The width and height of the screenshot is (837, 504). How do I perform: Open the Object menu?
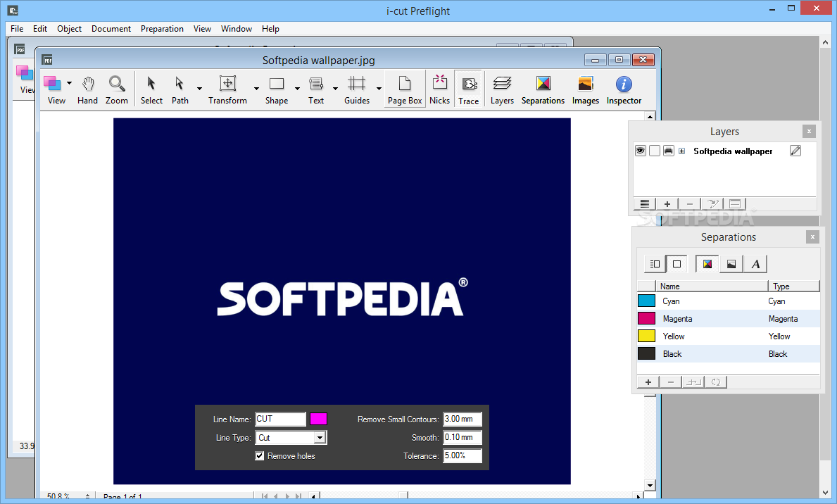70,29
